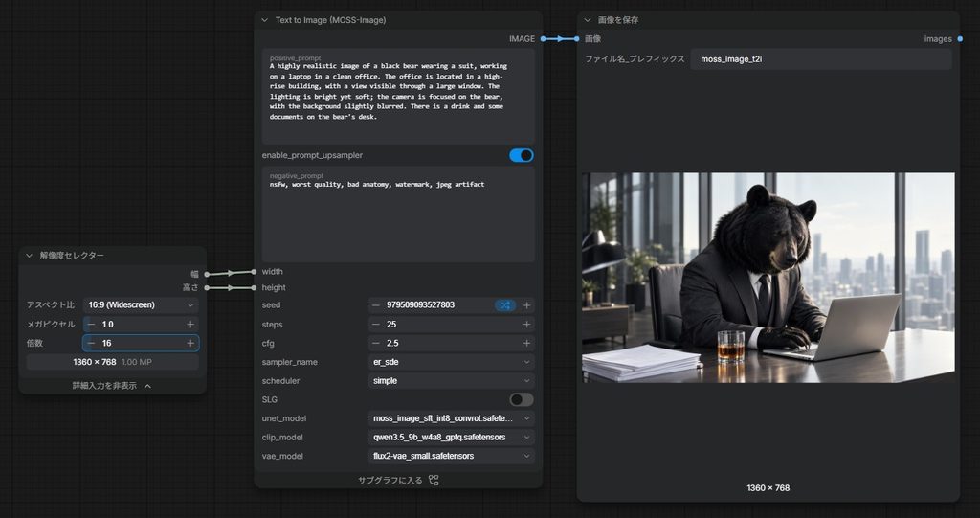Increase the cfg value with plus

(527, 343)
